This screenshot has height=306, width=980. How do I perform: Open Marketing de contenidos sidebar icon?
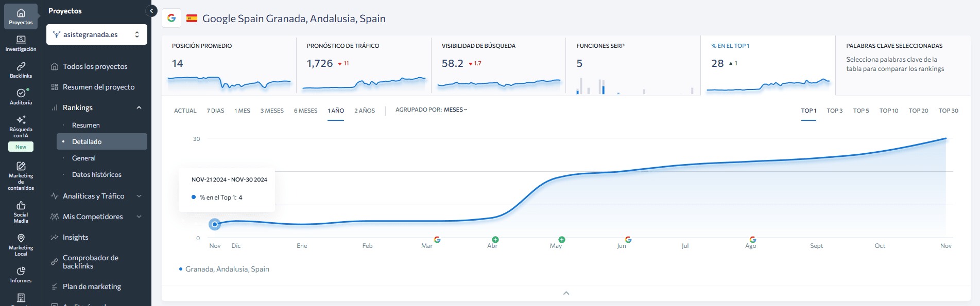click(21, 175)
